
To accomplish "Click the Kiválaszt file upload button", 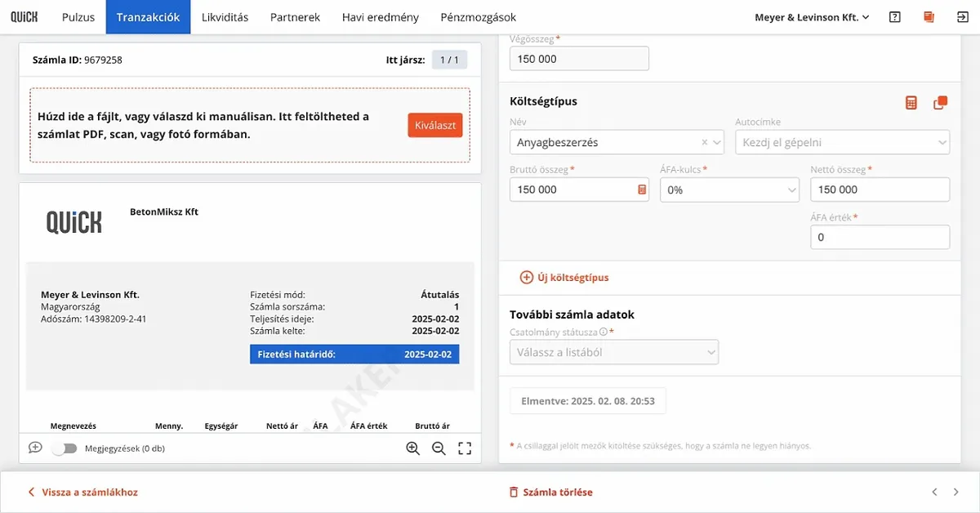I will click(435, 125).
